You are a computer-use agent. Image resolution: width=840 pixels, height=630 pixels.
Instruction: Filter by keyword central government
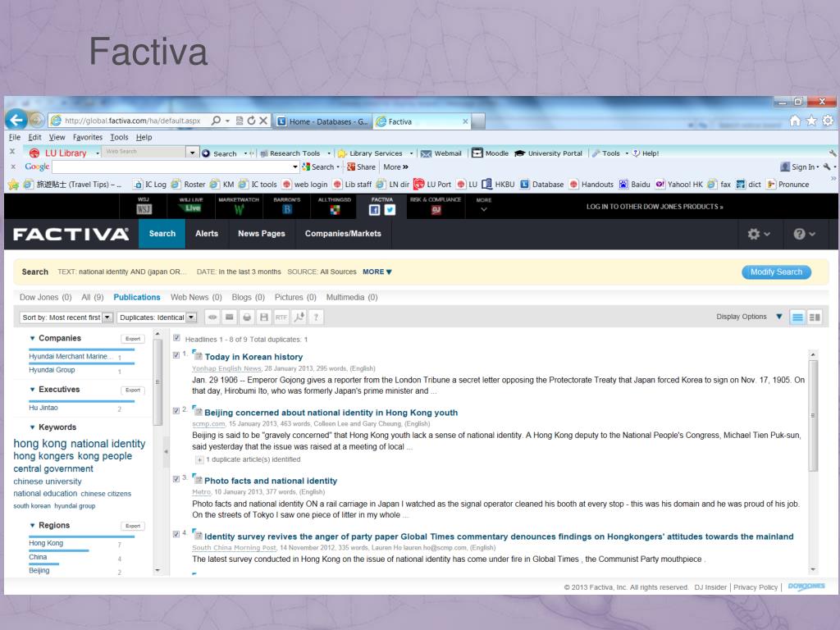coord(53,468)
